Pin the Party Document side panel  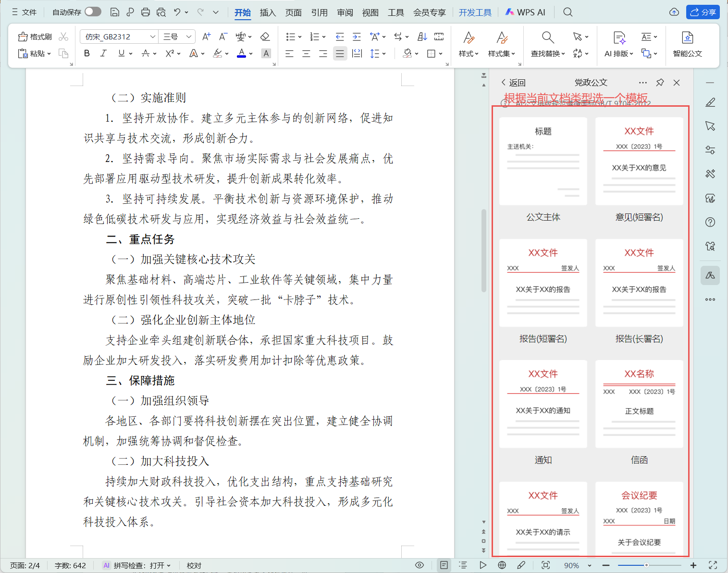pos(660,83)
